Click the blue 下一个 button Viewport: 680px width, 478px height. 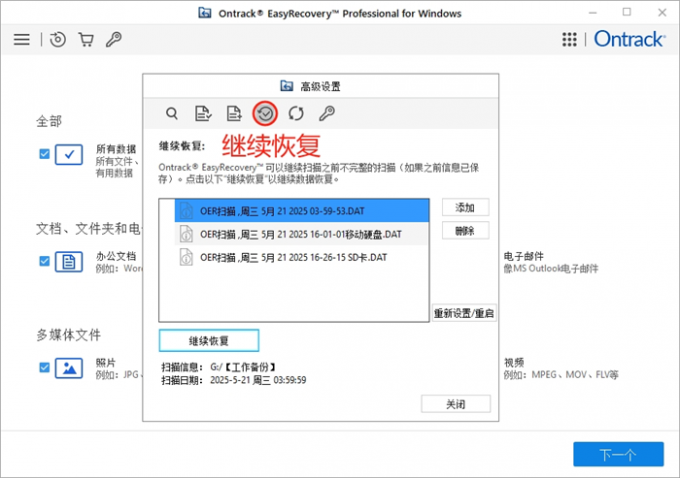pos(618,455)
